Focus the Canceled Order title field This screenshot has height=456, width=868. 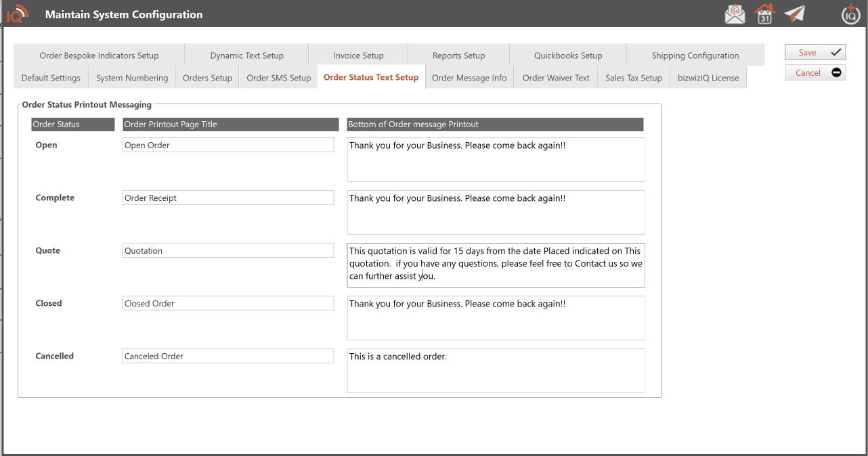click(x=227, y=357)
